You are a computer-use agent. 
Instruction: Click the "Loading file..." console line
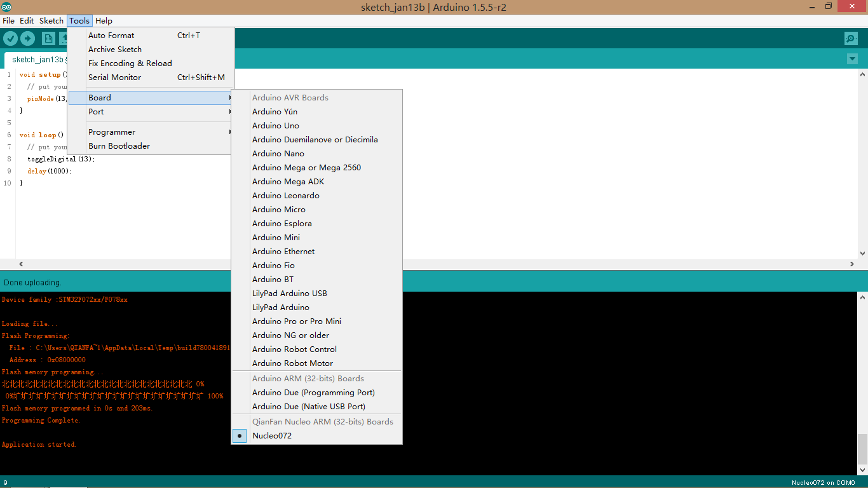pos(30,324)
